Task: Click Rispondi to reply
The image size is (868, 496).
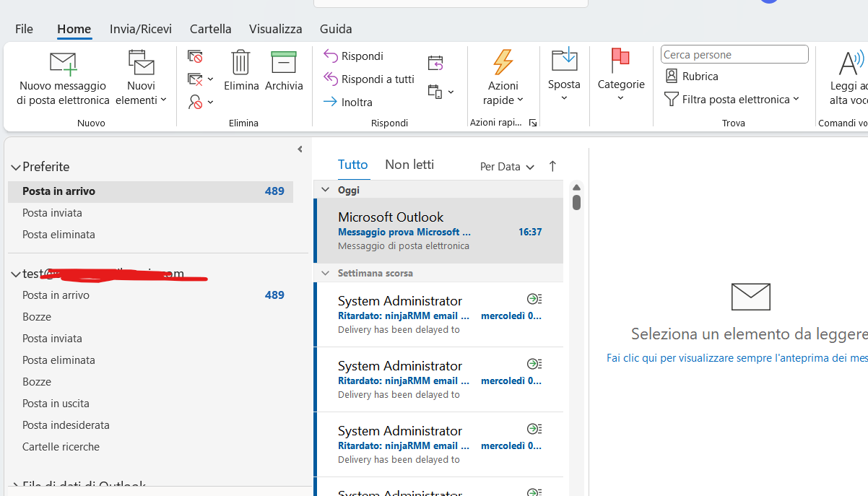Action: point(353,56)
